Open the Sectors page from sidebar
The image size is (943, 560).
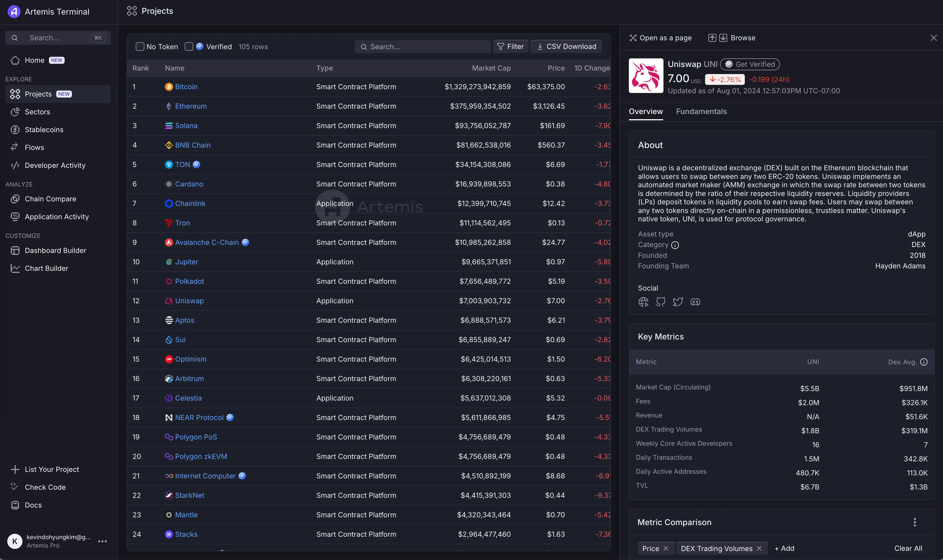click(58, 112)
